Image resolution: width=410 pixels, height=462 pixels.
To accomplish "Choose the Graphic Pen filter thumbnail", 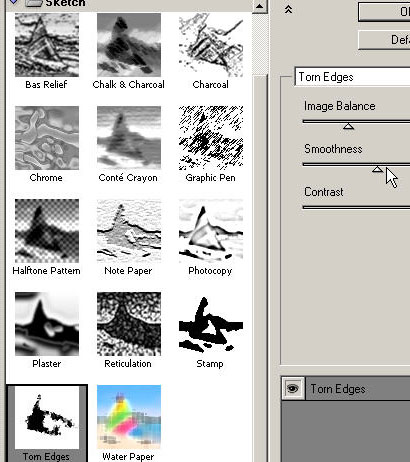I will tap(211, 138).
